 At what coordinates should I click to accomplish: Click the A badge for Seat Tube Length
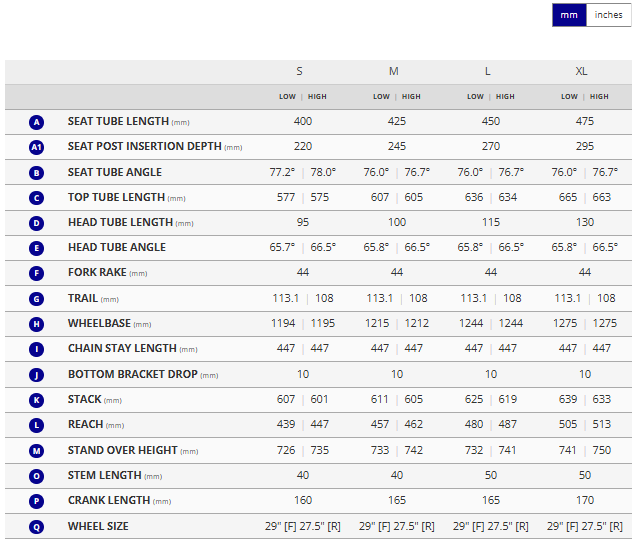(x=37, y=122)
